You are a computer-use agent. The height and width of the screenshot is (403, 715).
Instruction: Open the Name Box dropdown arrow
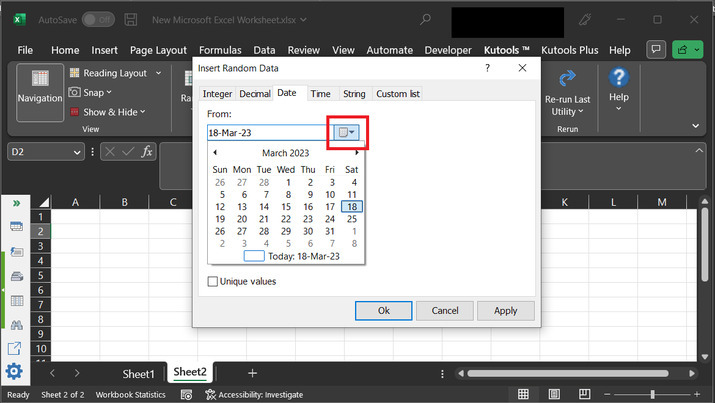(x=77, y=152)
